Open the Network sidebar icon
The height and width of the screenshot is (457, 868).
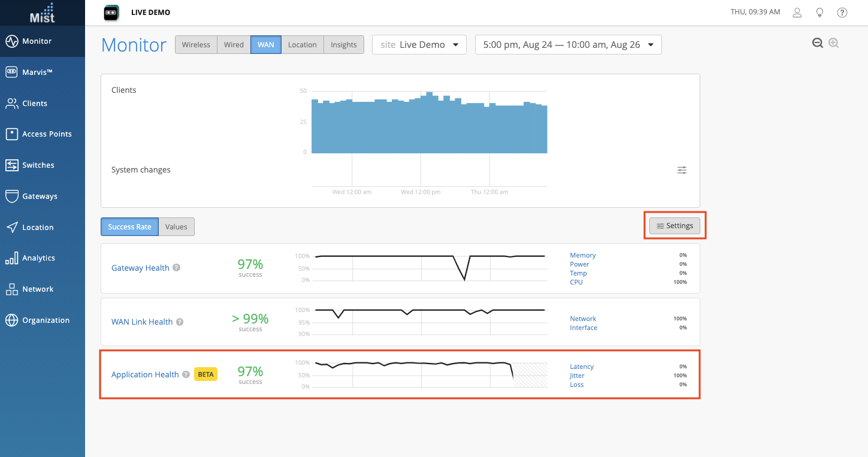[x=11, y=289]
